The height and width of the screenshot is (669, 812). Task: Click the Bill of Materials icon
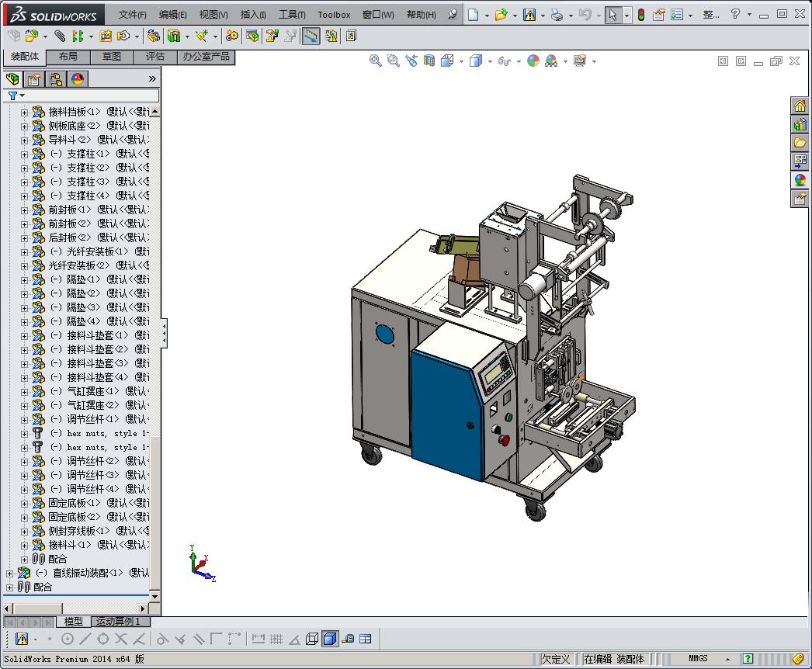click(x=253, y=36)
